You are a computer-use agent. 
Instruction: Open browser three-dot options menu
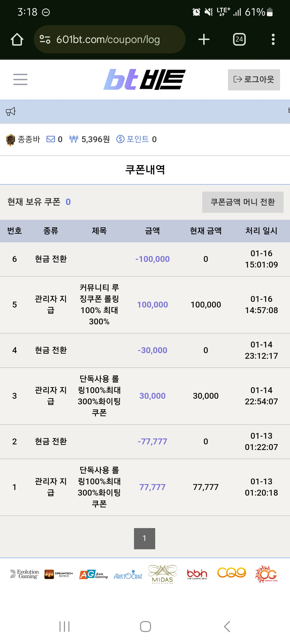click(x=273, y=39)
